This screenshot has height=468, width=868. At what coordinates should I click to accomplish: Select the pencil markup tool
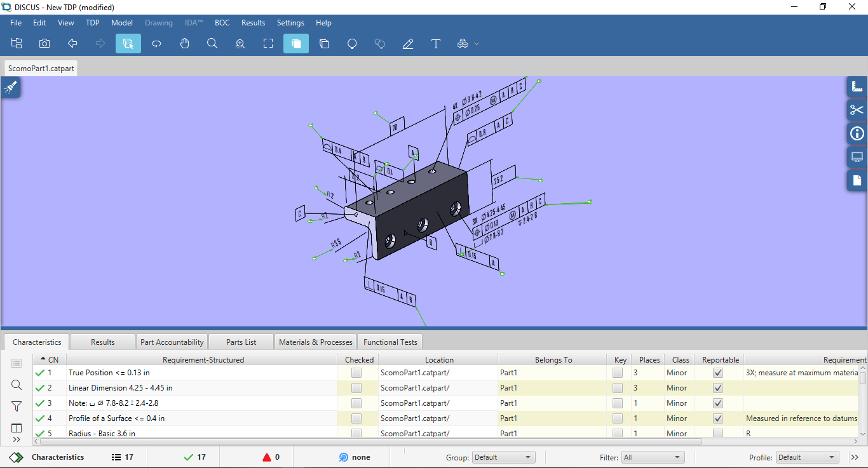[x=408, y=43]
